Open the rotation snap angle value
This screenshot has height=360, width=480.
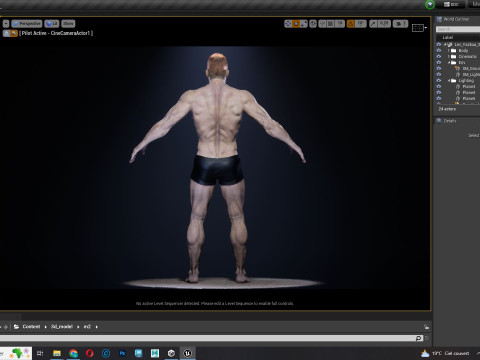360,24
